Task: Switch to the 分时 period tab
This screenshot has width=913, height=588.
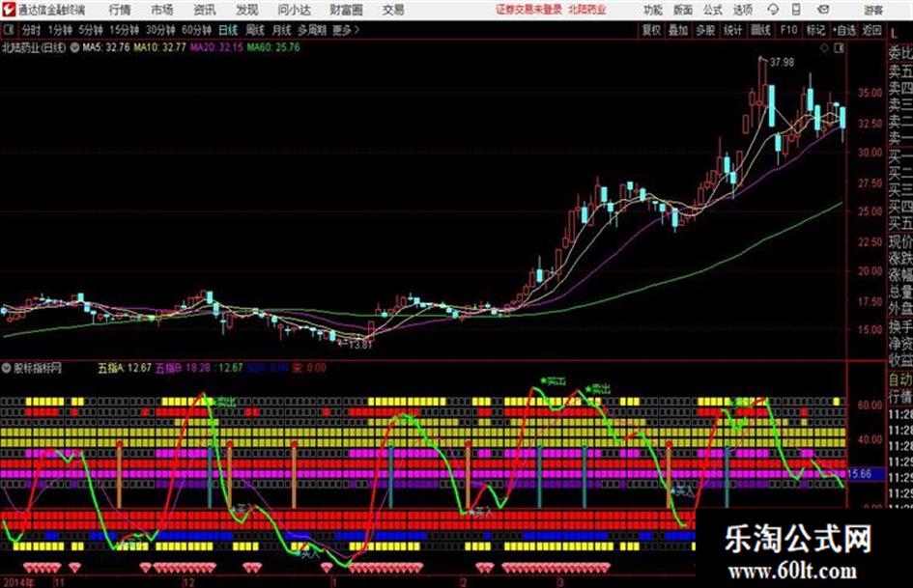Action: [31, 30]
